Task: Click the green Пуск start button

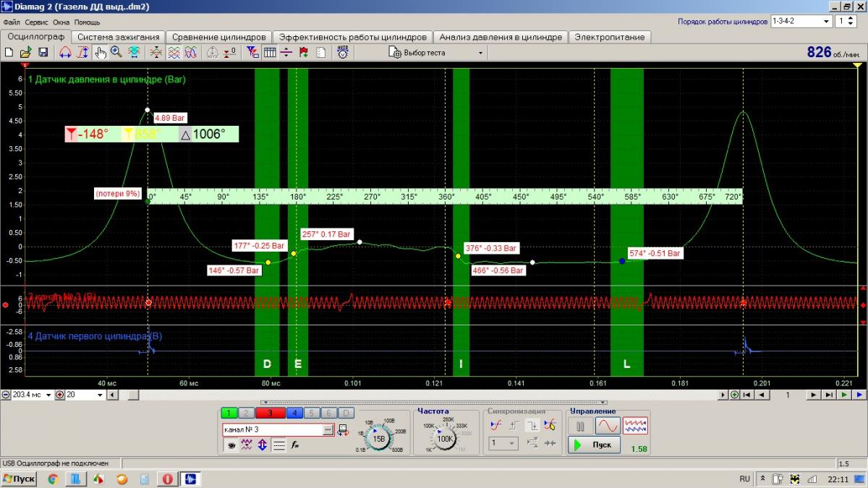Action: pos(595,445)
